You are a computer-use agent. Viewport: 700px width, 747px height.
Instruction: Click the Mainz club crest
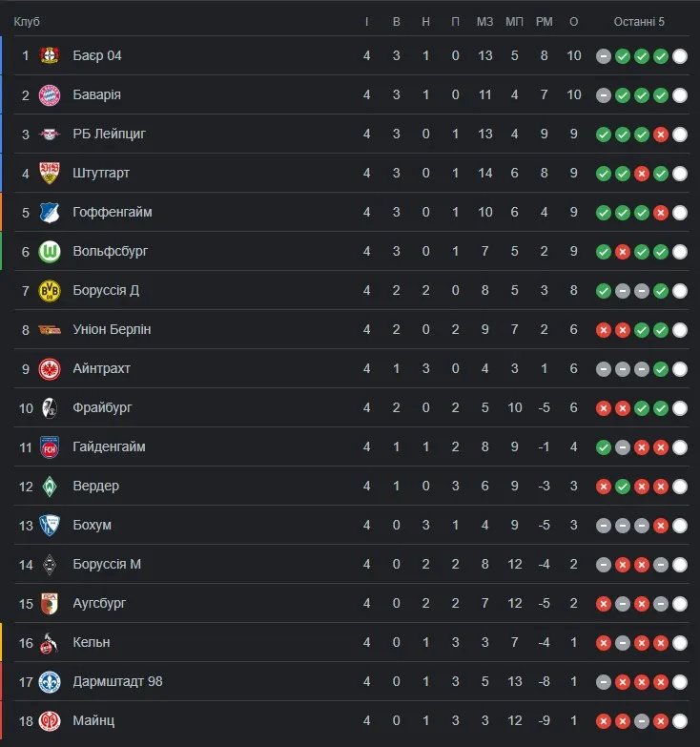[x=50, y=720]
